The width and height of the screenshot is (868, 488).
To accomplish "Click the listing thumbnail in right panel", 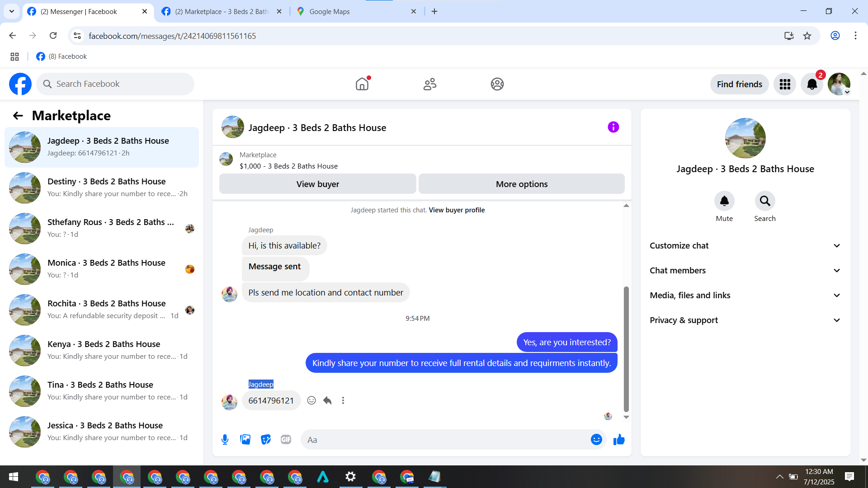I will pyautogui.click(x=745, y=138).
